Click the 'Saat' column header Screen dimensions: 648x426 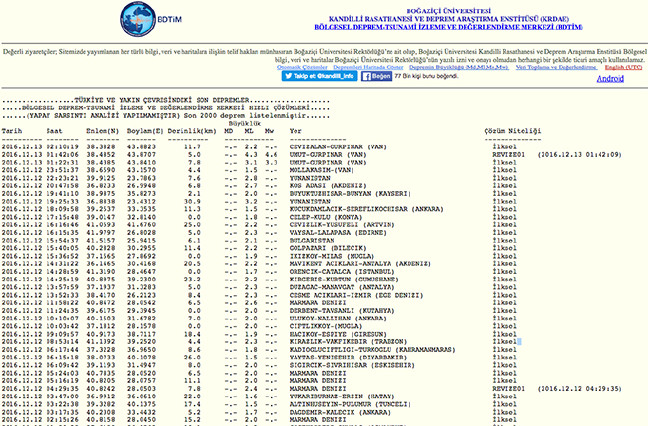(x=54, y=131)
